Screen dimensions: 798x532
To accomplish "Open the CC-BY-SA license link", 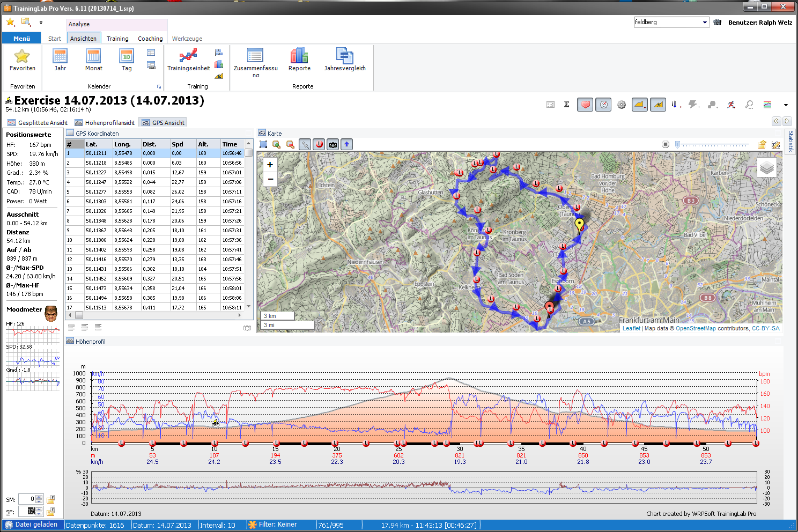I will [766, 328].
